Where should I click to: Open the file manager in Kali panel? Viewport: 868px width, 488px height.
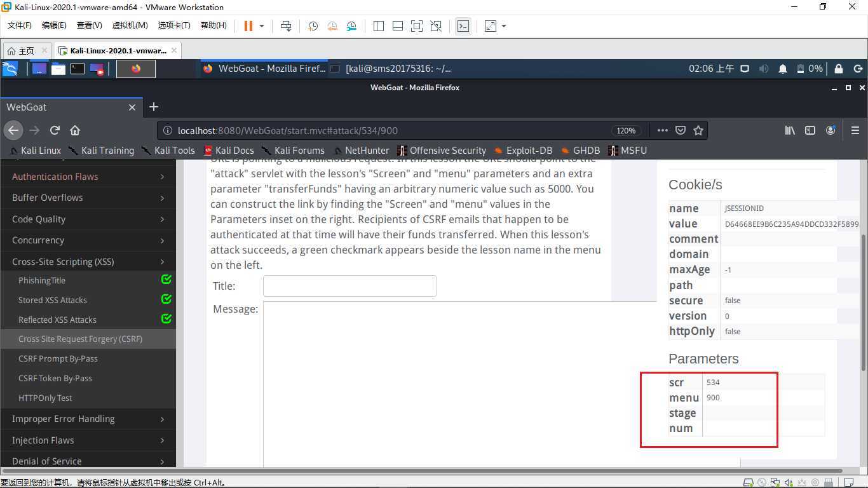tap(58, 69)
